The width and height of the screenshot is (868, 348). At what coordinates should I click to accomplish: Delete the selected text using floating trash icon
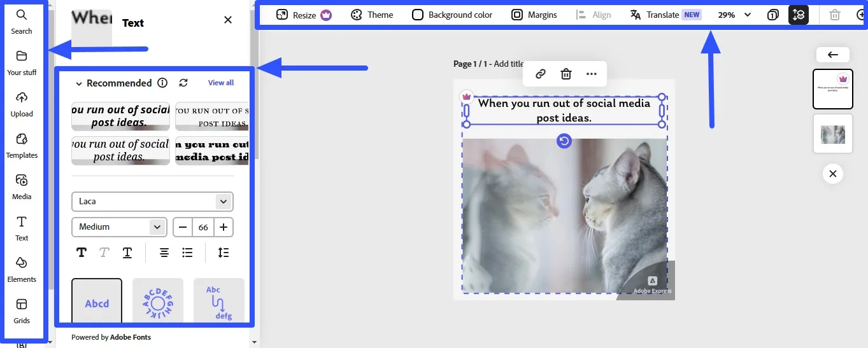point(566,74)
